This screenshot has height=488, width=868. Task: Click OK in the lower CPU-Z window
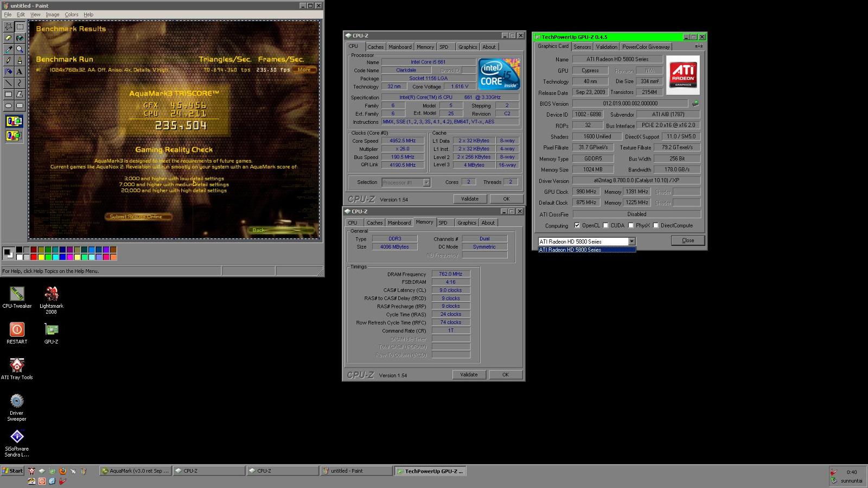pyautogui.click(x=506, y=375)
